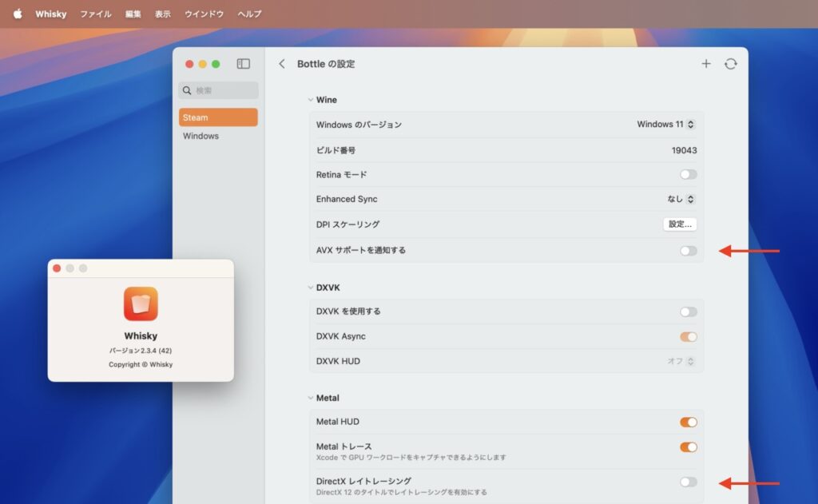Click the Whisky logo in the About window
The width and height of the screenshot is (818, 504).
(141, 304)
